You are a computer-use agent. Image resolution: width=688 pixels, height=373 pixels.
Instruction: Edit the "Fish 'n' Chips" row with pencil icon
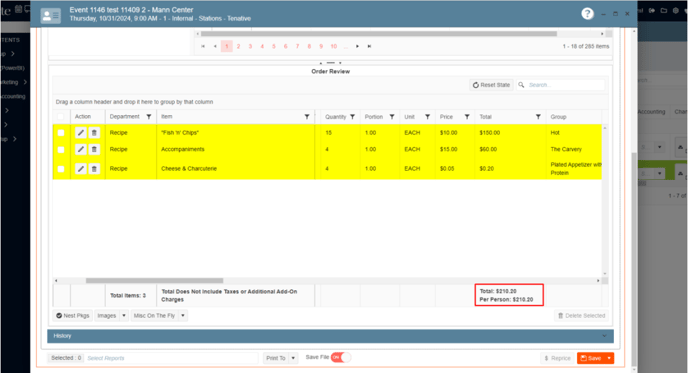pos(81,133)
